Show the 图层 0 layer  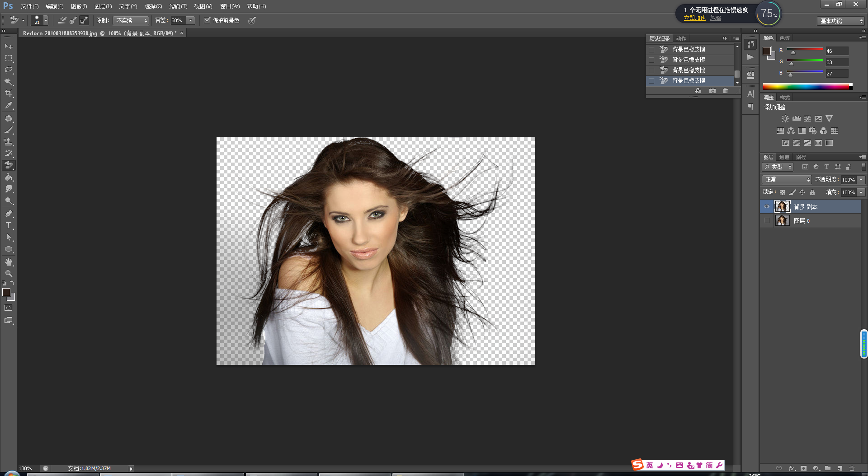click(766, 220)
